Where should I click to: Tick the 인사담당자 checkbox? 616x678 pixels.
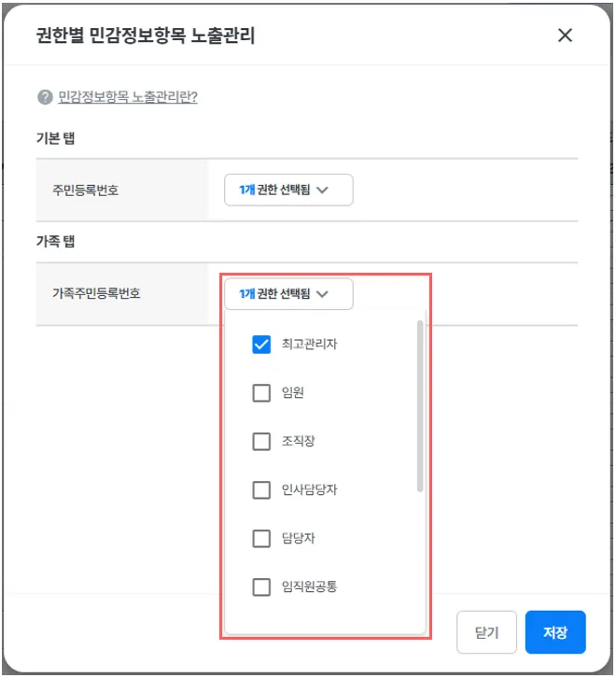point(261,490)
